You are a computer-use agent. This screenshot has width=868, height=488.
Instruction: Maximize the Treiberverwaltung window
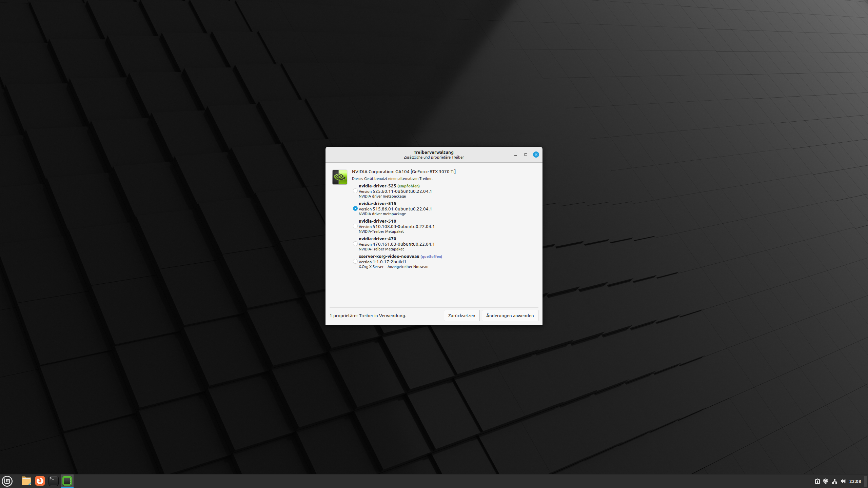pos(526,155)
